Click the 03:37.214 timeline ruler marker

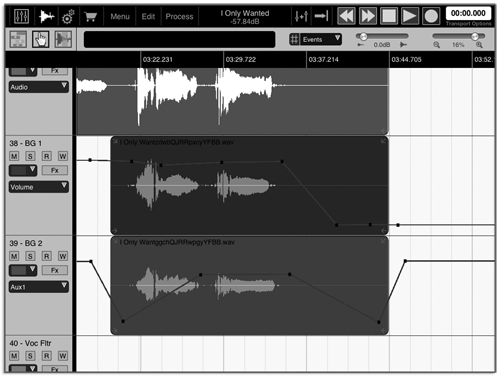pos(323,60)
